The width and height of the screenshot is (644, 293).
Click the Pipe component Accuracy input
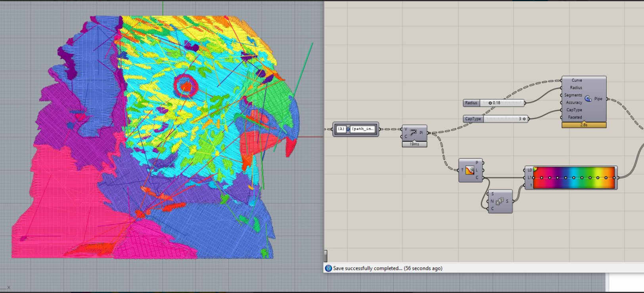(574, 102)
